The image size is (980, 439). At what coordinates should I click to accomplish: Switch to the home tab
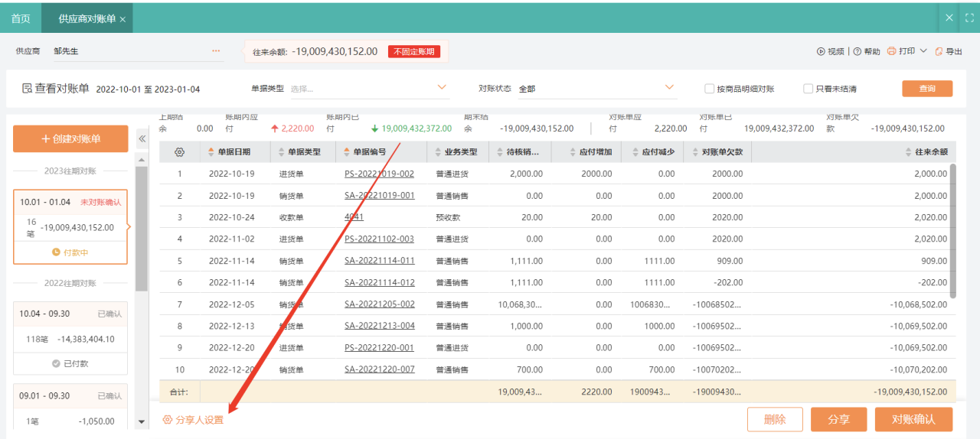[21, 18]
